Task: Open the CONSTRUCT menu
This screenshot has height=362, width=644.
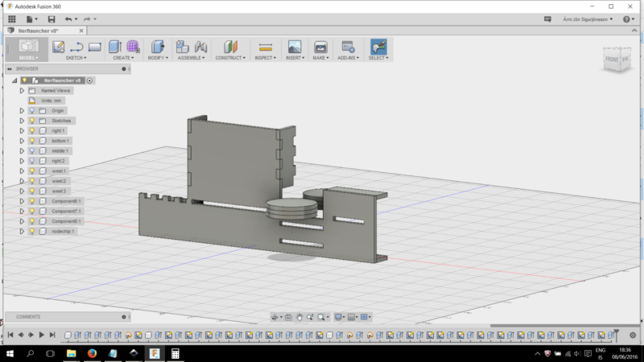Action: tap(230, 58)
